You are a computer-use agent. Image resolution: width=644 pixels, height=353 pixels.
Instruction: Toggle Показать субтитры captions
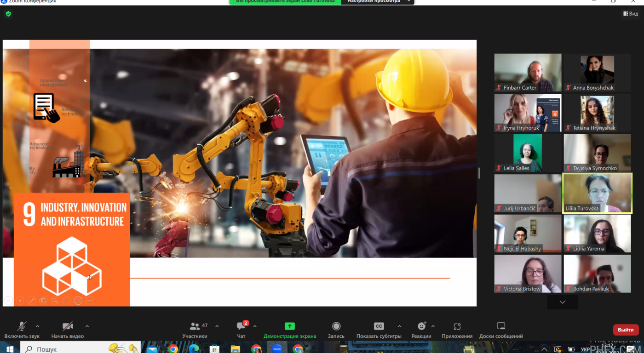(x=379, y=327)
